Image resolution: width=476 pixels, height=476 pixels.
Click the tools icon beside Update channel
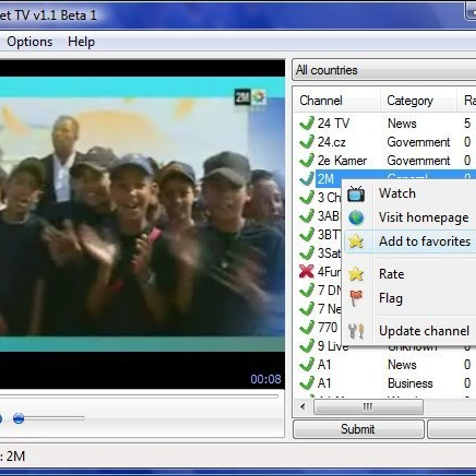[356, 331]
